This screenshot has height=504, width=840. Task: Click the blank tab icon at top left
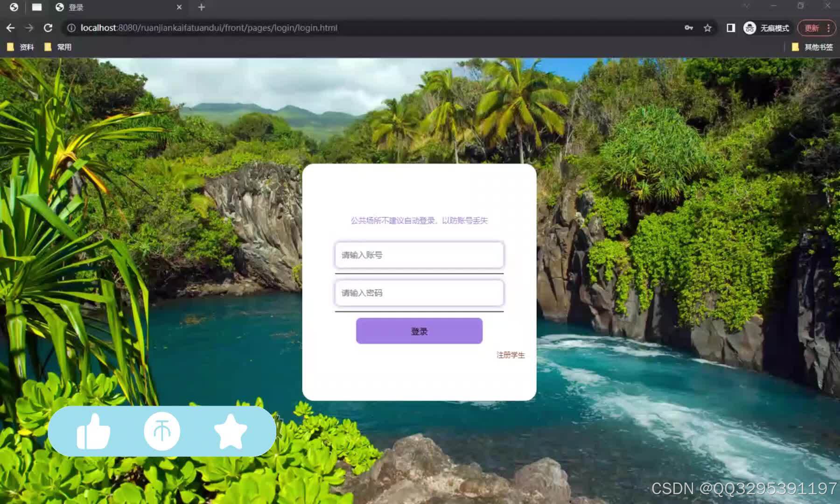36,7
